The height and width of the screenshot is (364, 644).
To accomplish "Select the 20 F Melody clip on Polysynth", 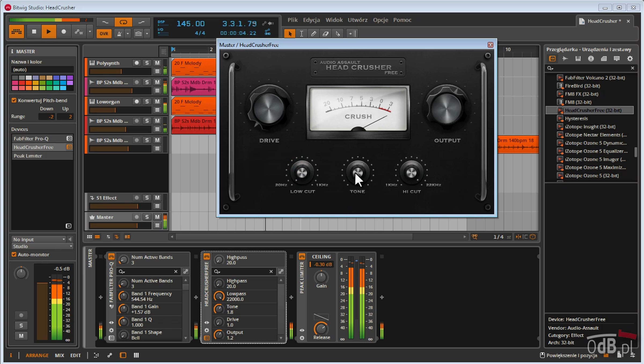I will point(194,67).
